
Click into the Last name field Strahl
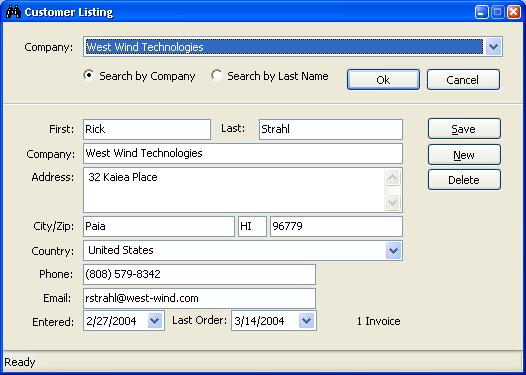(331, 129)
